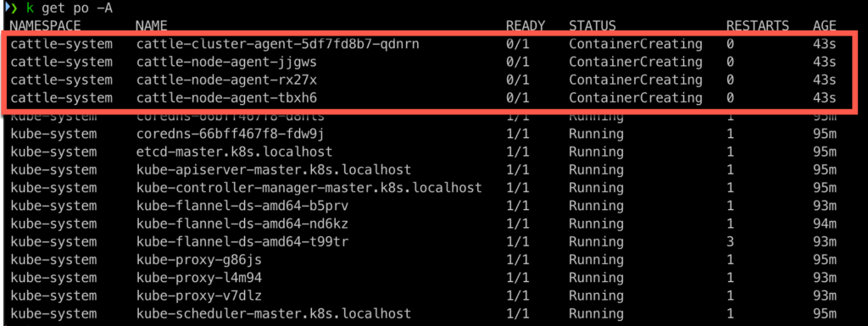Click ContainerCreating status of cattle-cluster-agent
The image size is (868, 326).
coord(636,44)
